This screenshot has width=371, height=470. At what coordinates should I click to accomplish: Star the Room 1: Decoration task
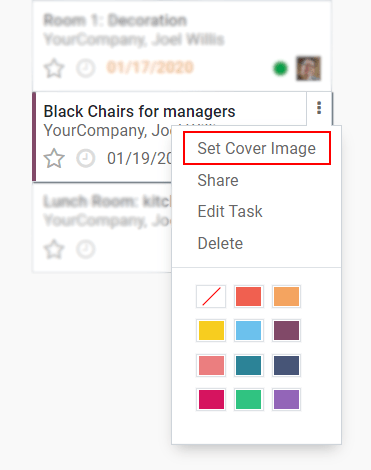click(x=54, y=68)
